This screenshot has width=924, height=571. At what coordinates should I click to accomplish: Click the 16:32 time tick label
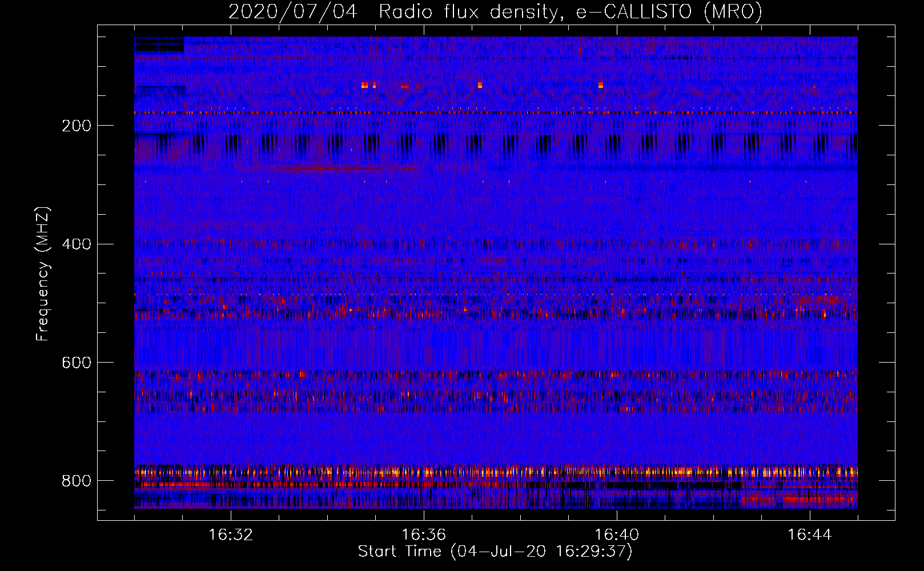pyautogui.click(x=231, y=535)
